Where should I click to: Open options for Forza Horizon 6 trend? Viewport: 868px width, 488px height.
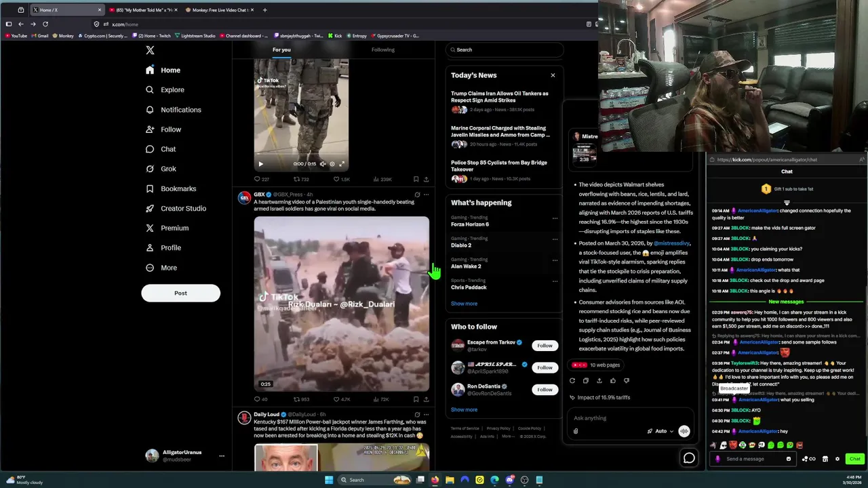point(555,218)
